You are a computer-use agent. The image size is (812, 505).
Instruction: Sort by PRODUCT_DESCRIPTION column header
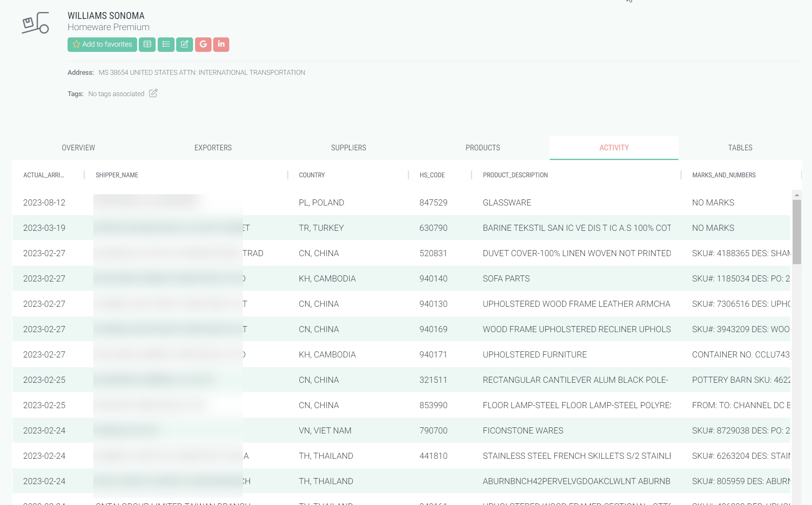pos(516,175)
